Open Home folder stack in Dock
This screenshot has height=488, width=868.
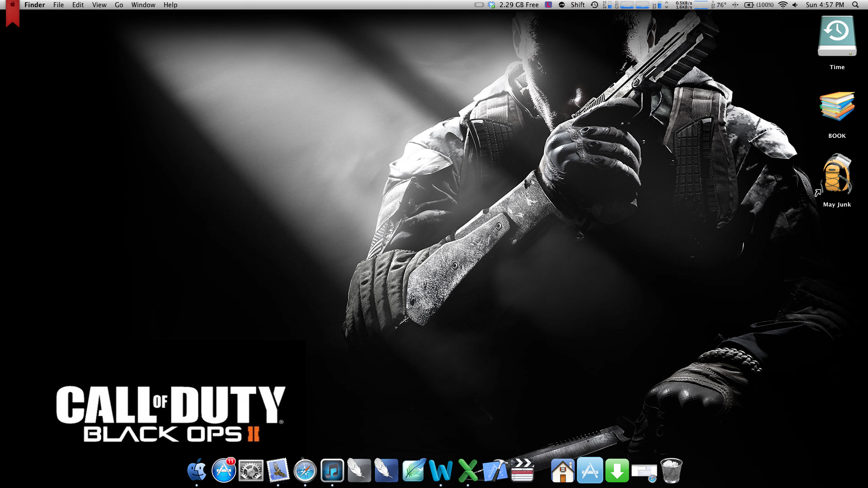pyautogui.click(x=563, y=470)
